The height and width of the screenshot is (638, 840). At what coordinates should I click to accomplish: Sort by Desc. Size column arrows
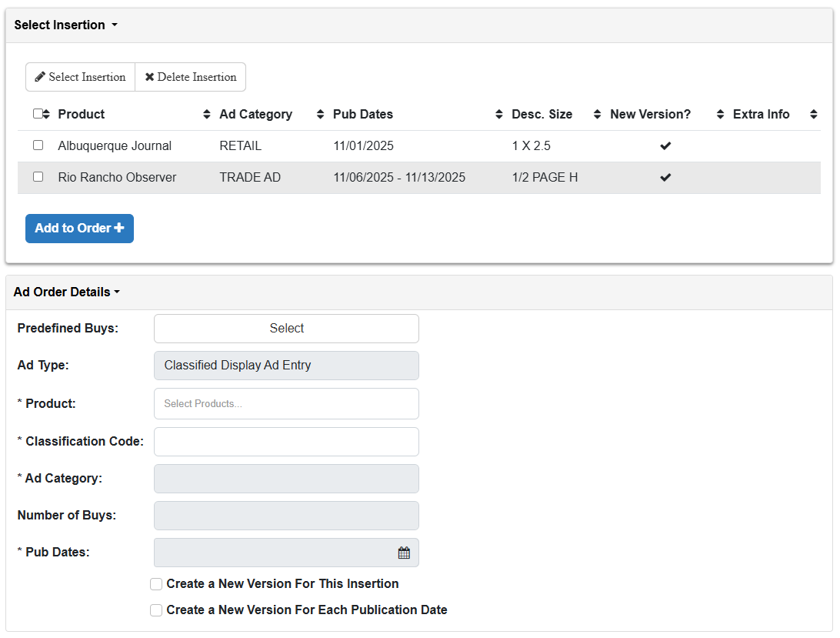click(598, 114)
